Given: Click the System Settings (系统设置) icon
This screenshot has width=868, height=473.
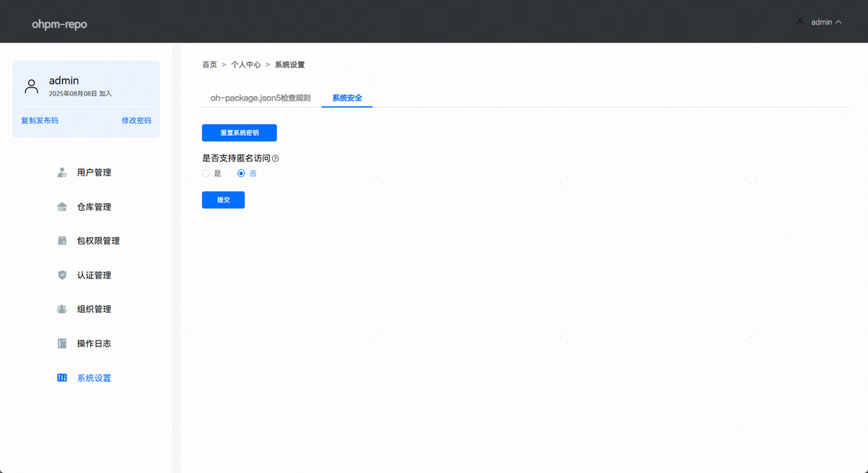Looking at the screenshot, I should click(x=62, y=378).
